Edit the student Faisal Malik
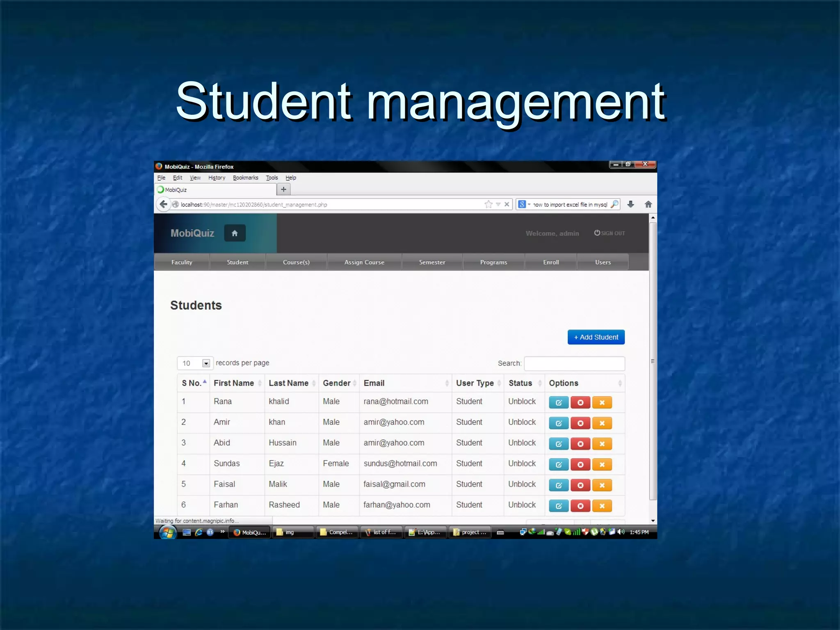Screen dimensions: 840x630 (x=559, y=485)
